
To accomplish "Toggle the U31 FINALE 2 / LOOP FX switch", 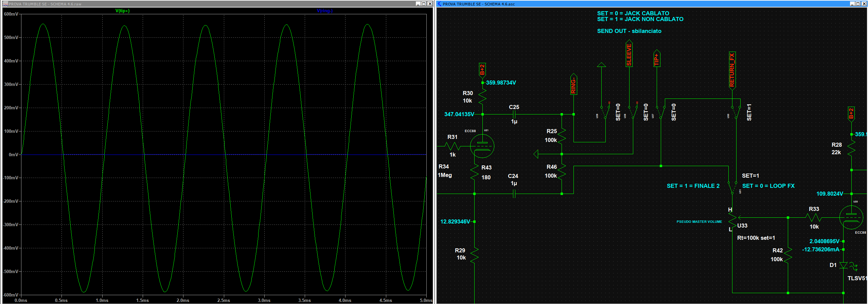I will click(x=732, y=187).
